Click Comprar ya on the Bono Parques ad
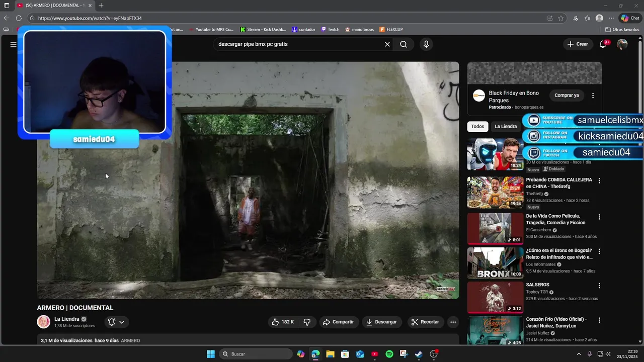The image size is (644, 362). [x=567, y=95]
